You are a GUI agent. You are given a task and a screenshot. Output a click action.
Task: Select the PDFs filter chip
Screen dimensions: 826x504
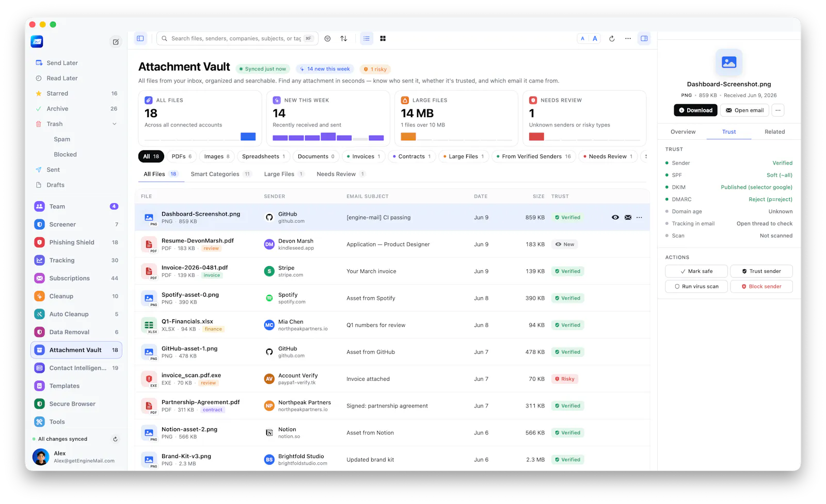(181, 156)
